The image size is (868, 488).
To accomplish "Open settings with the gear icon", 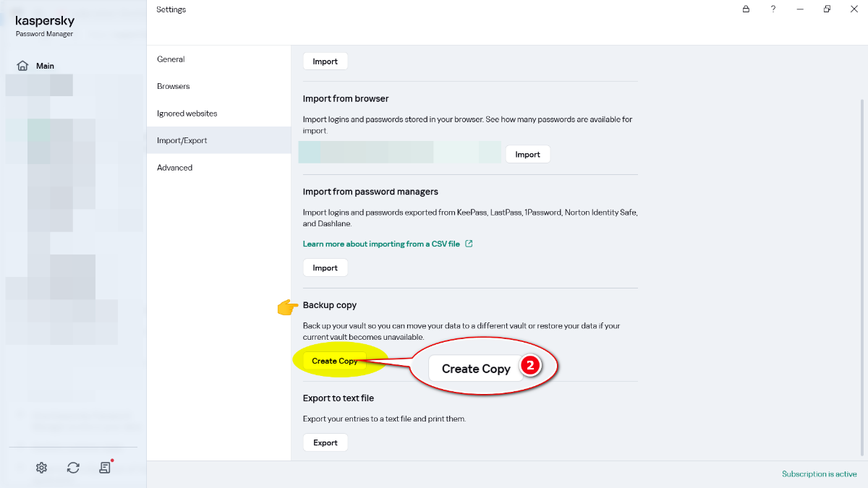I will pos(41,468).
